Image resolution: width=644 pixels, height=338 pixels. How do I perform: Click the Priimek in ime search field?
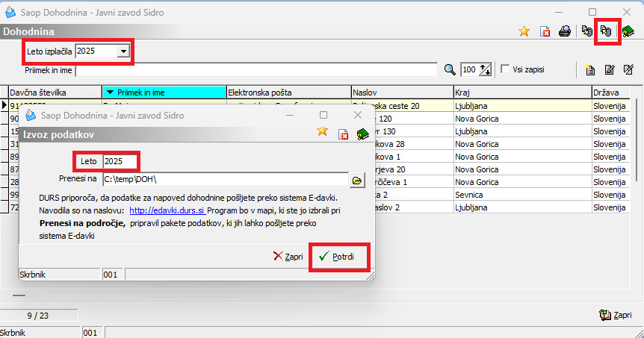(x=256, y=70)
